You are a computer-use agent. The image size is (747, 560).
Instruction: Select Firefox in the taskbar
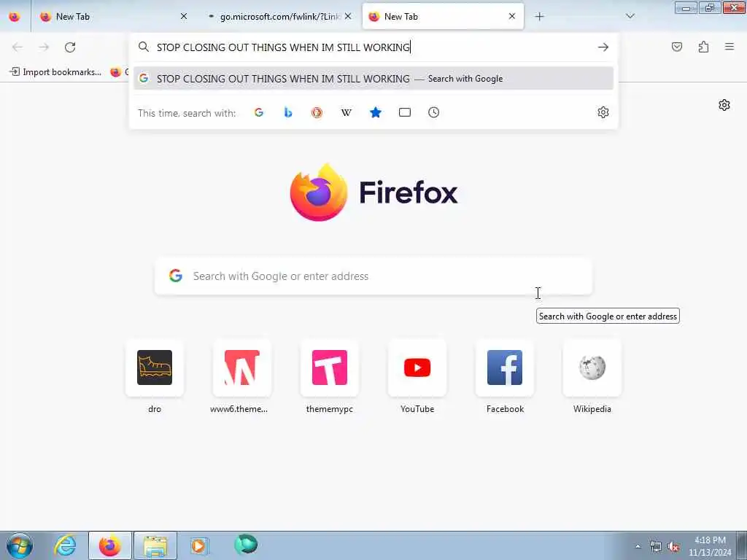(109, 545)
